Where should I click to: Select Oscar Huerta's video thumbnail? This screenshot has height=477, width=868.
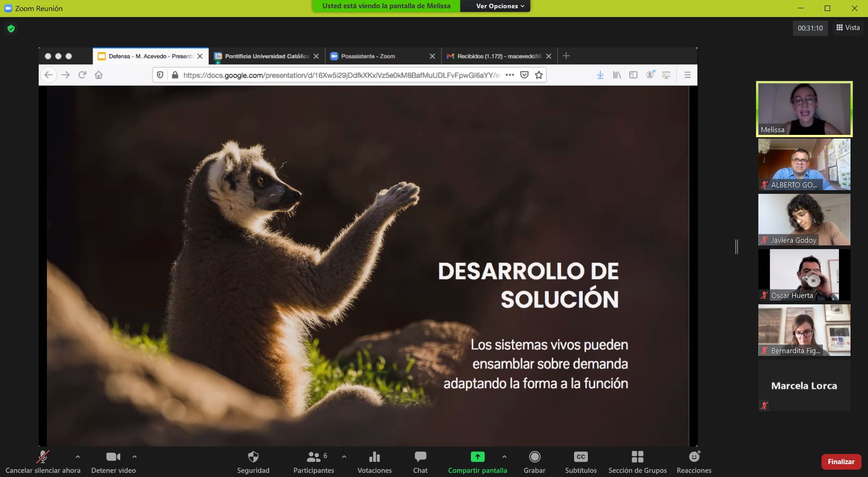(804, 275)
